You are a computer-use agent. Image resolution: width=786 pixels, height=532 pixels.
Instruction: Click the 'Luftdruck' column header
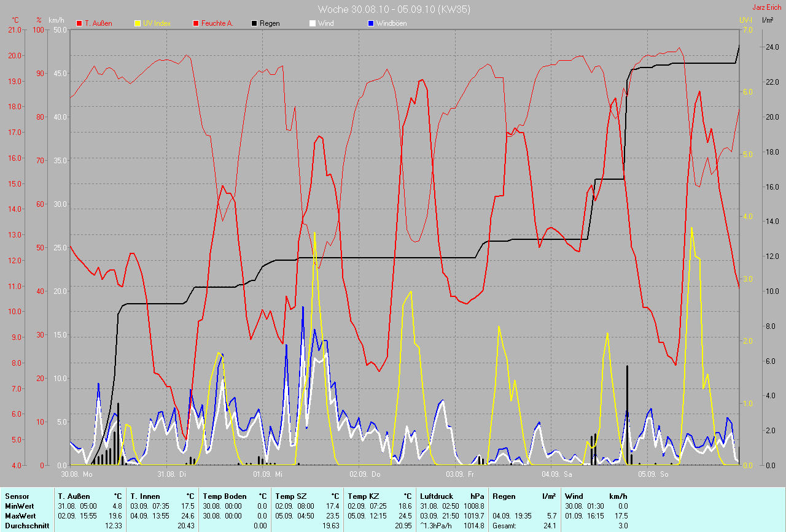point(437,496)
